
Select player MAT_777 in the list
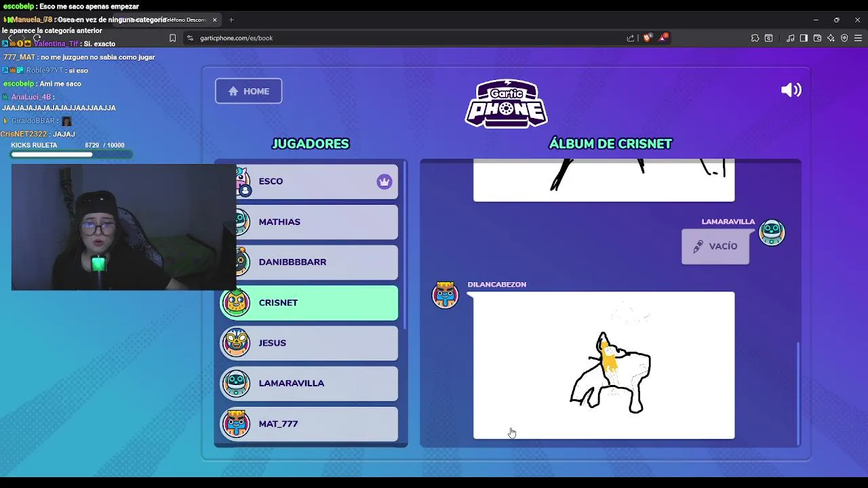(x=309, y=424)
